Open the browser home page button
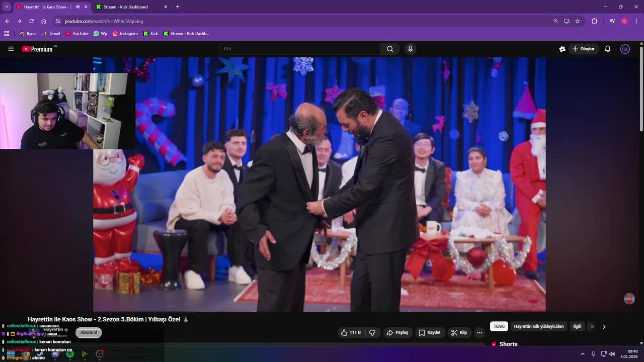 (43, 21)
